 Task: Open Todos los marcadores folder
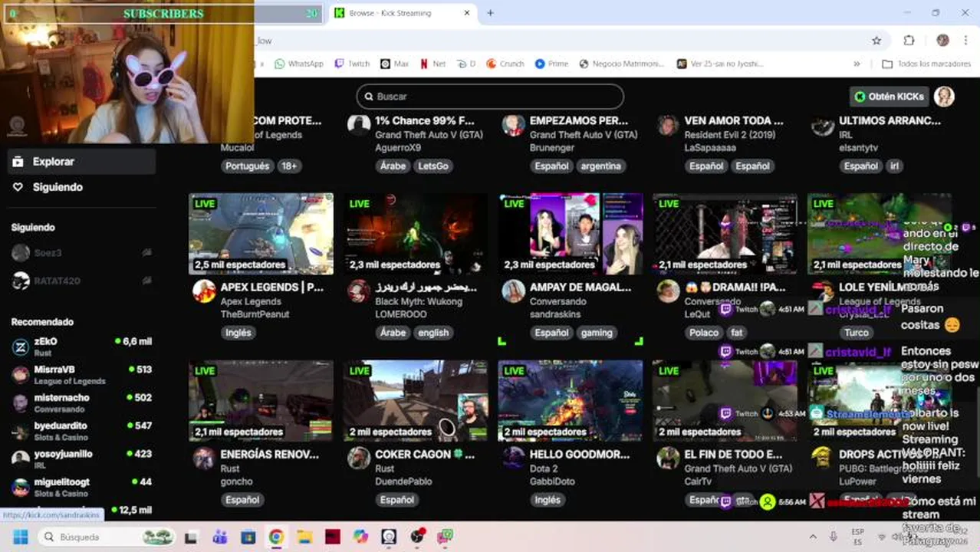[x=928, y=64]
